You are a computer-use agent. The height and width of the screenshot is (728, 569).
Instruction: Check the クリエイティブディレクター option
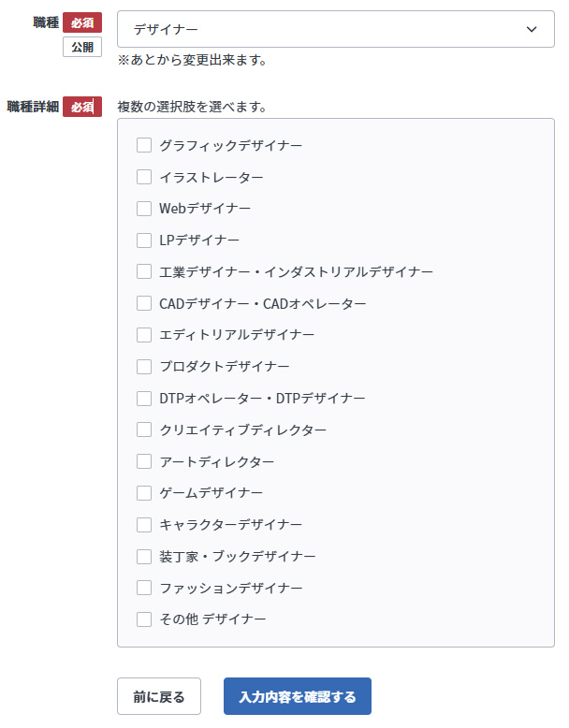pos(144,430)
